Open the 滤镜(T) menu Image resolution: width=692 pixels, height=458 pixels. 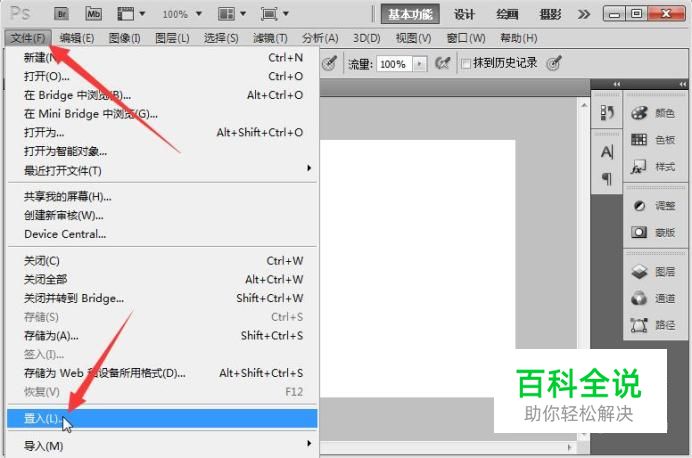click(x=270, y=38)
